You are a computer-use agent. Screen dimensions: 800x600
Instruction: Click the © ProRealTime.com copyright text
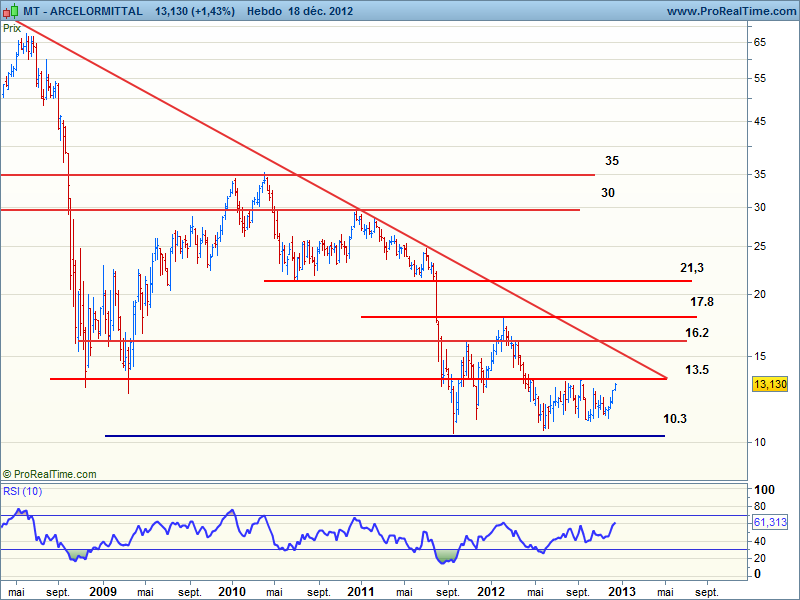tap(50, 474)
